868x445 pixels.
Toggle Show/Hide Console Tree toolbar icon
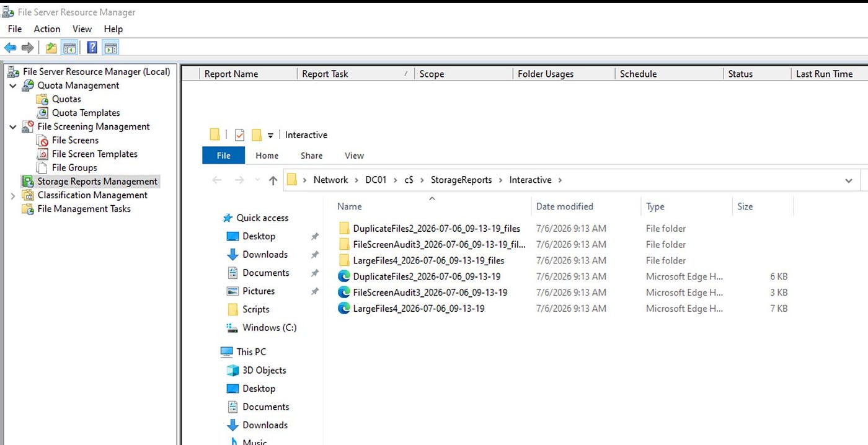(69, 48)
